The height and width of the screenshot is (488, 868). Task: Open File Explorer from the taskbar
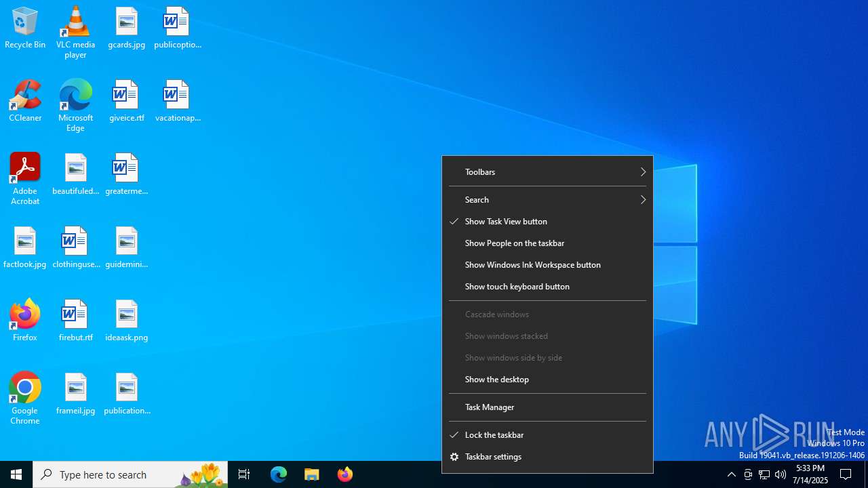click(x=312, y=474)
